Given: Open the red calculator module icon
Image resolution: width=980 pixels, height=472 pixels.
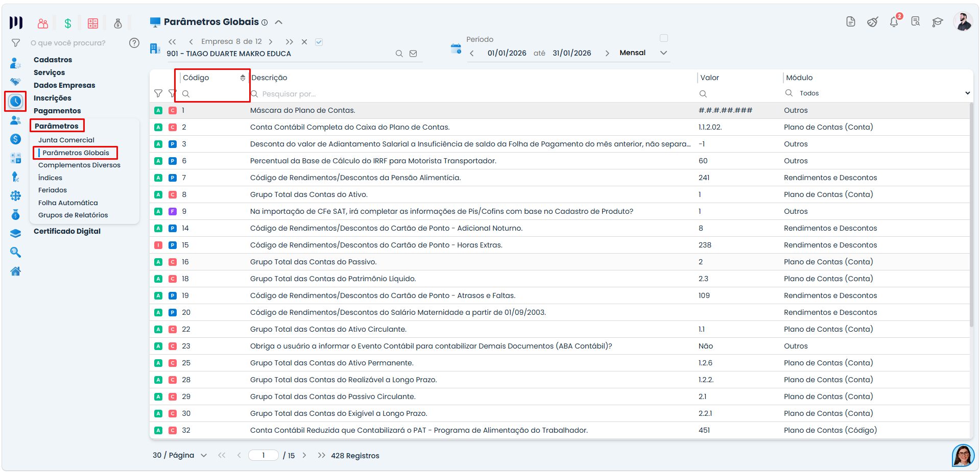Looking at the screenshot, I should tap(93, 23).
